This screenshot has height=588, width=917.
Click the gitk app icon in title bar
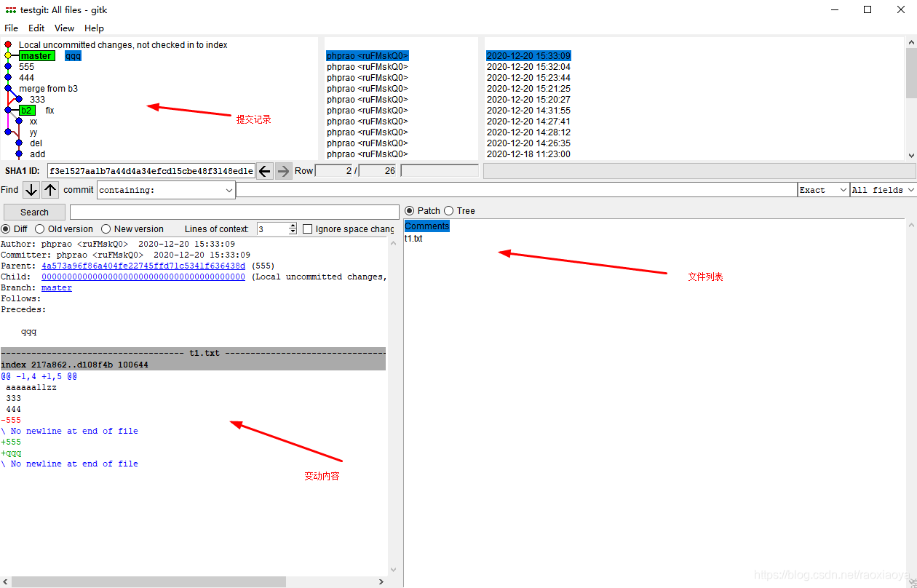tap(10, 10)
